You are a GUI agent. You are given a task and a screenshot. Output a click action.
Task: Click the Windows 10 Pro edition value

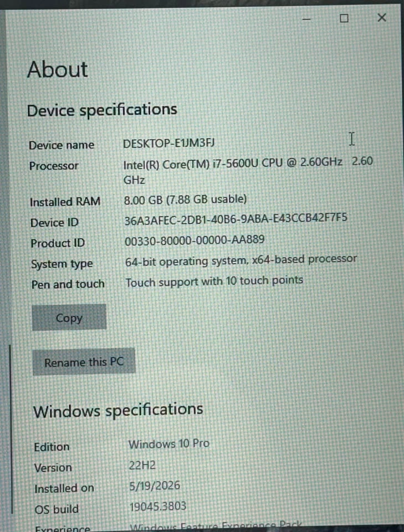[x=169, y=444]
